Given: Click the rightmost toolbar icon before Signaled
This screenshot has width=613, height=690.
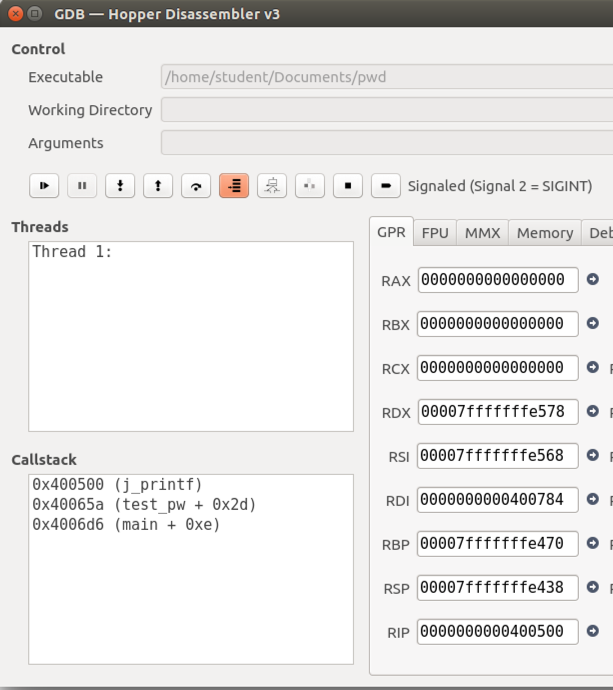Looking at the screenshot, I should (x=385, y=186).
